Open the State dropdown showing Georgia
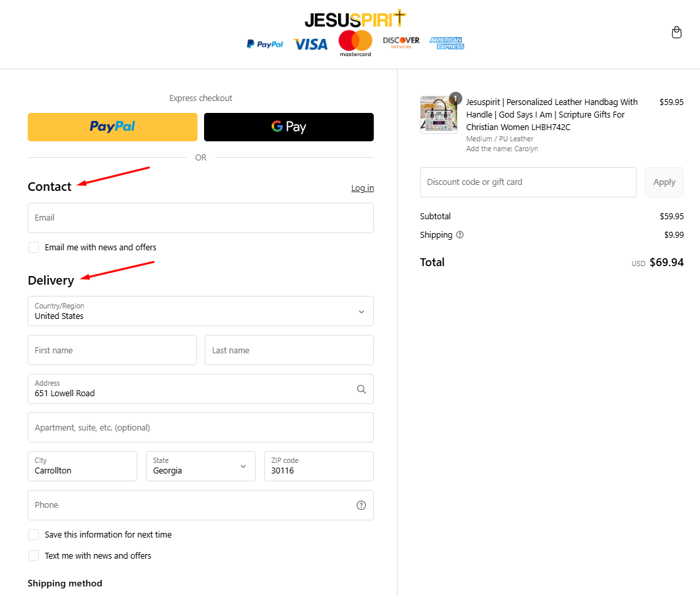 201,466
